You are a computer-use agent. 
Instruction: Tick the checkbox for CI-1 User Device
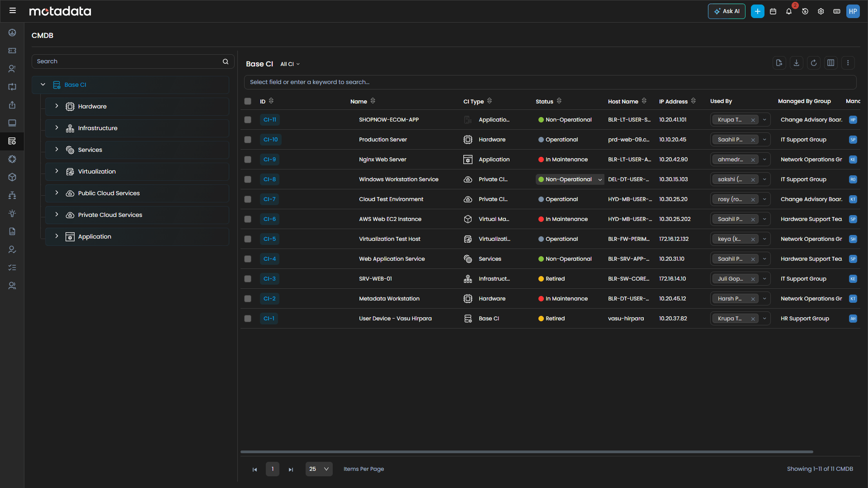[248, 319]
